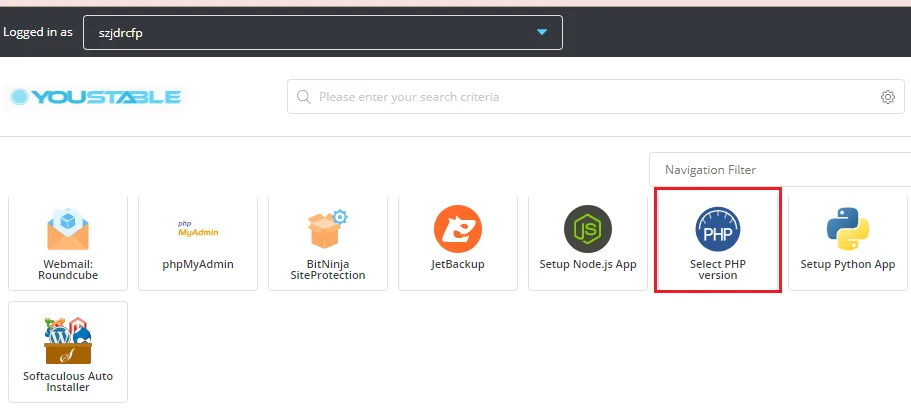Click the 'JetBackup' text label
This screenshot has height=416, width=911.
click(x=458, y=264)
